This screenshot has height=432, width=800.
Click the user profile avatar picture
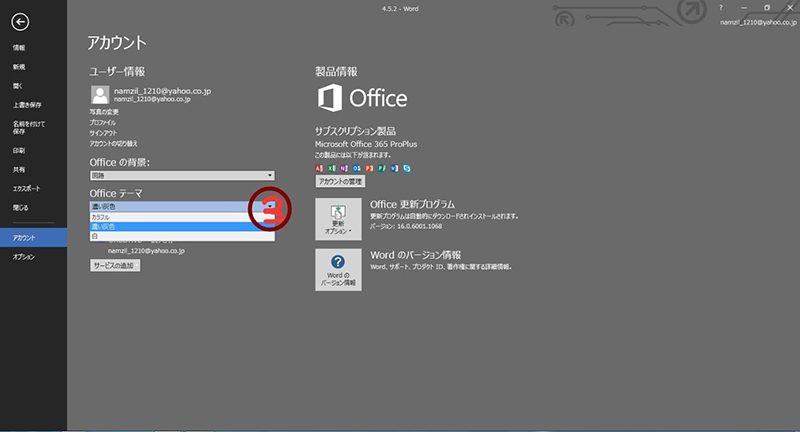(x=100, y=94)
